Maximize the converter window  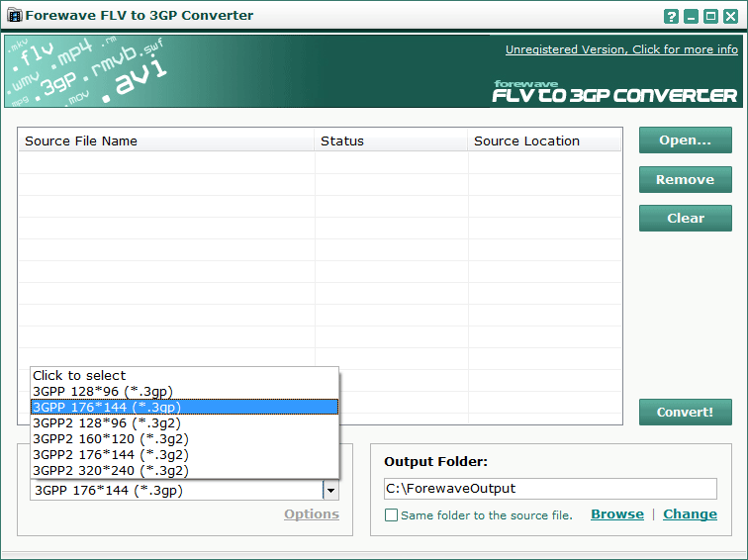coord(710,17)
